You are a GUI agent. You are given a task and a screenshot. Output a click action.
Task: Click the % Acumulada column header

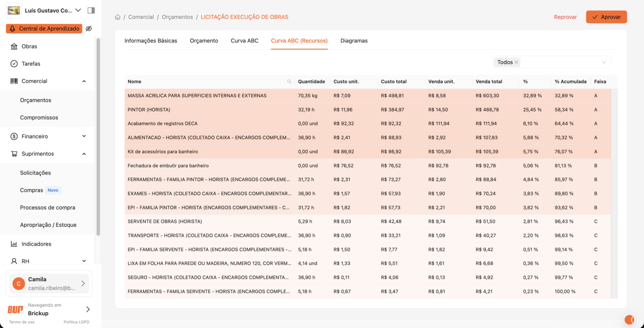coord(570,82)
